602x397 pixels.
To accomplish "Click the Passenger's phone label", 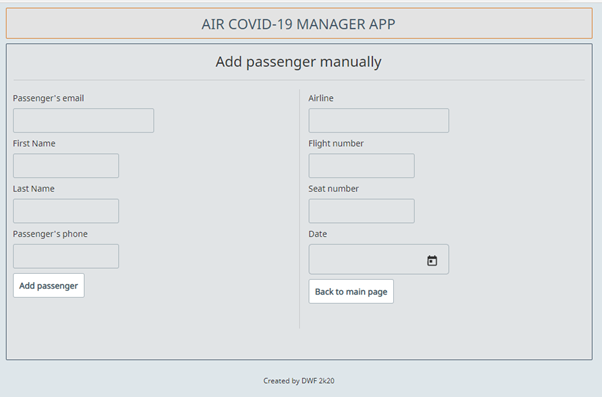I will pyautogui.click(x=50, y=234).
